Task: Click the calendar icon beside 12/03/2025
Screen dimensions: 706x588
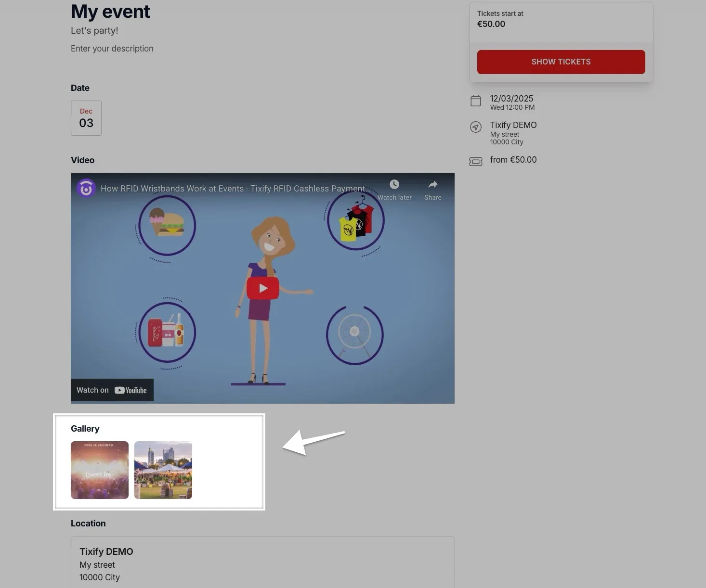Action: pyautogui.click(x=476, y=101)
